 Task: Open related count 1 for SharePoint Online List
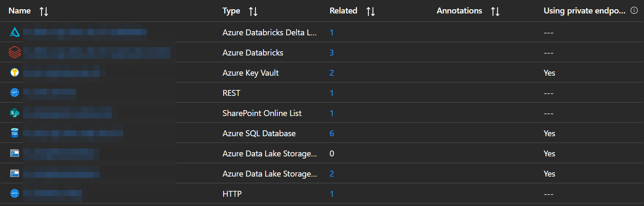tap(332, 113)
